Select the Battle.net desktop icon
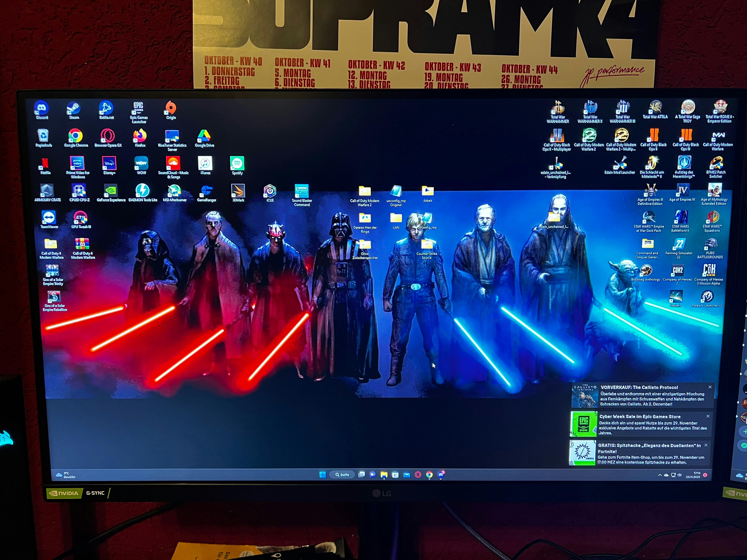This screenshot has height=560, width=747. click(x=106, y=110)
